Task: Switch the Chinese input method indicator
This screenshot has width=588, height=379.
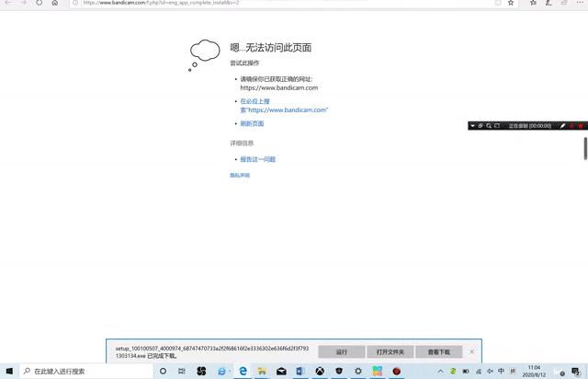Action: [x=501, y=371]
